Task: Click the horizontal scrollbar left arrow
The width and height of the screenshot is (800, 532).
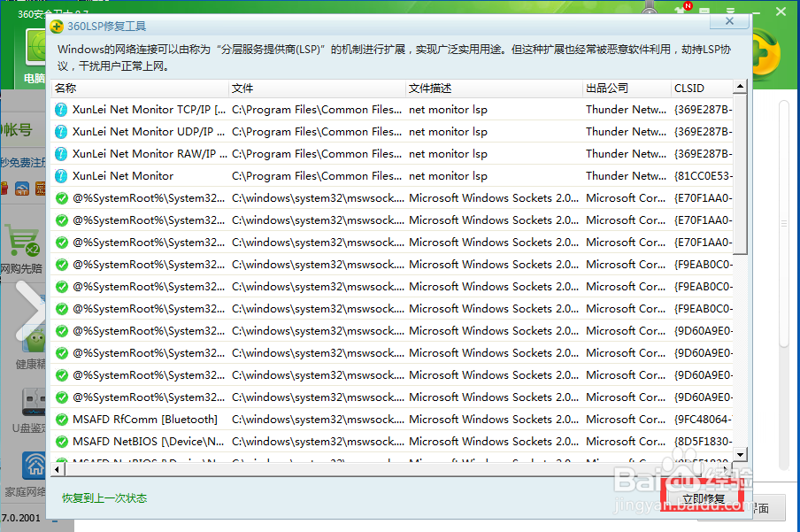Action: click(58, 469)
